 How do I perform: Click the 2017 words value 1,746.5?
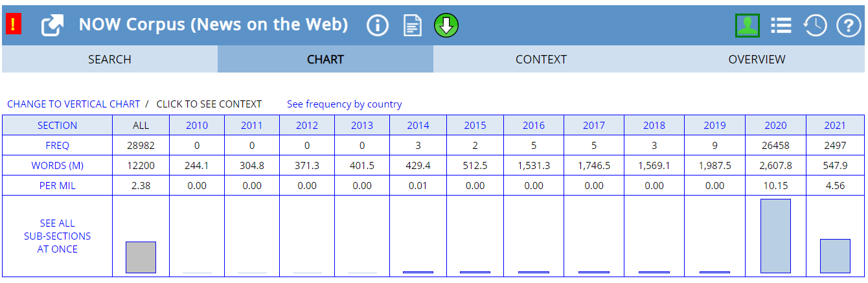pos(594,166)
